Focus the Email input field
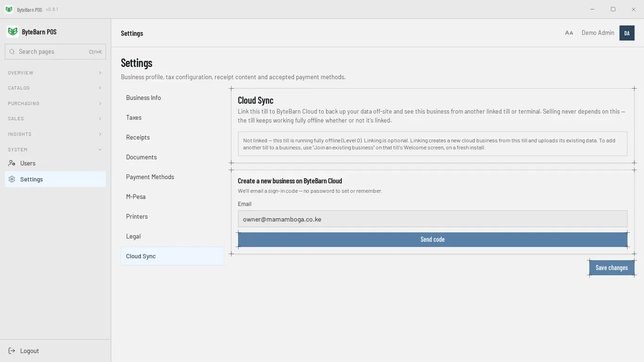This screenshot has width=644, height=362. (432, 219)
